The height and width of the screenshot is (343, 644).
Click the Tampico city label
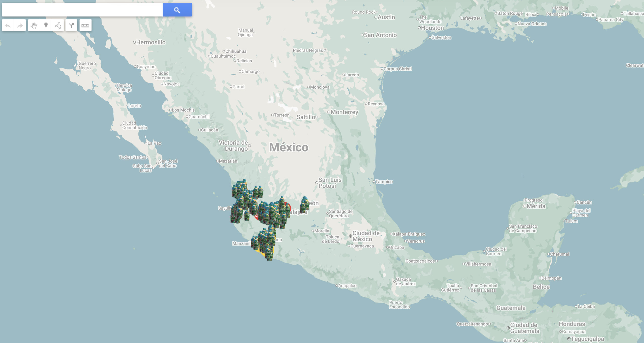coord(384,182)
